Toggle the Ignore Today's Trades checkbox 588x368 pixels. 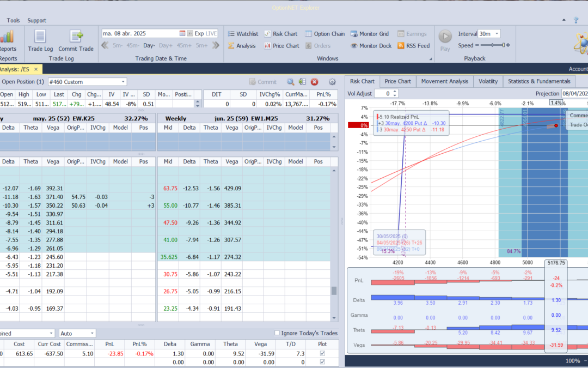click(x=277, y=333)
